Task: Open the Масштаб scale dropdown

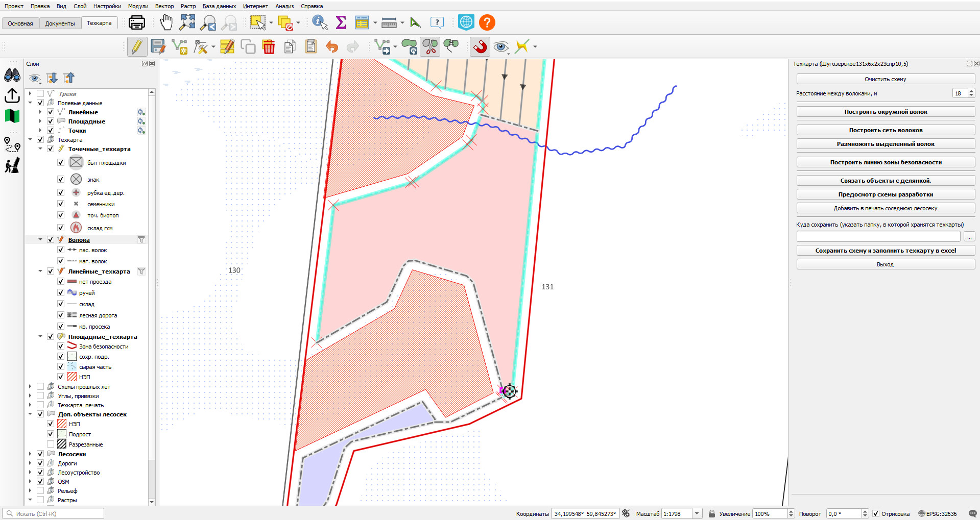Action: (697, 514)
